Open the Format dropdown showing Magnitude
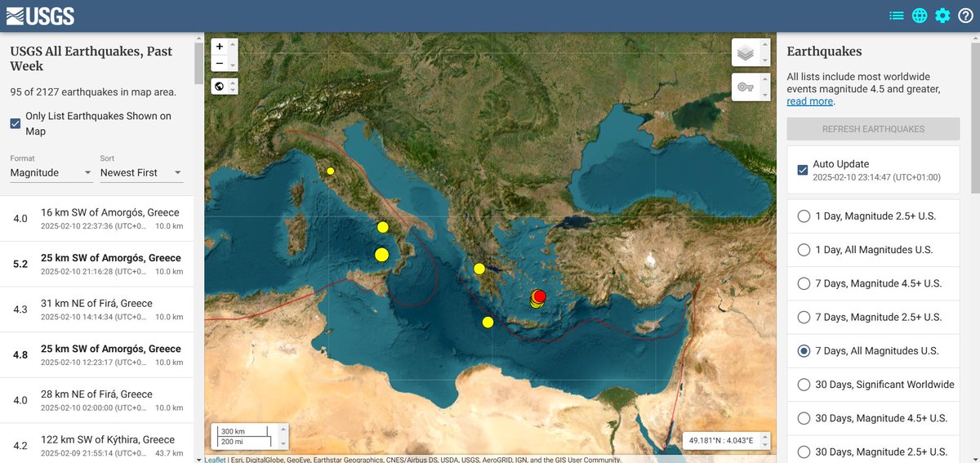 51,173
